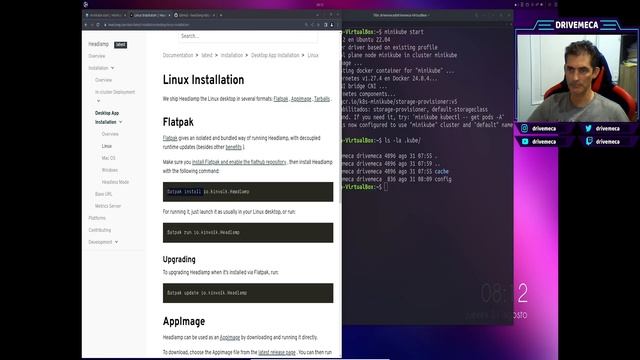This screenshot has width=640, height=360.
Task: Open In-cluster Deployment sidebar entry
Action: click(115, 92)
